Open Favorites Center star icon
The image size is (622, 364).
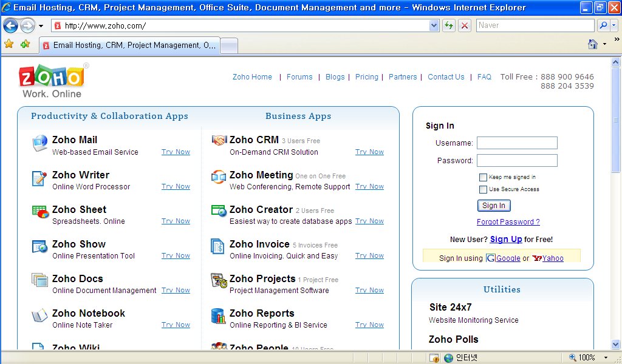9,44
